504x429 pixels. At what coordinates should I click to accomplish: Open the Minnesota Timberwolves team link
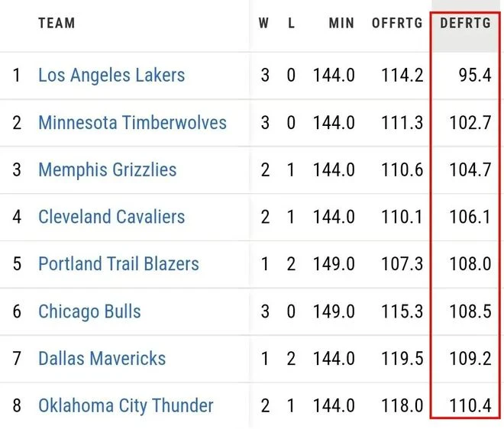pos(132,122)
